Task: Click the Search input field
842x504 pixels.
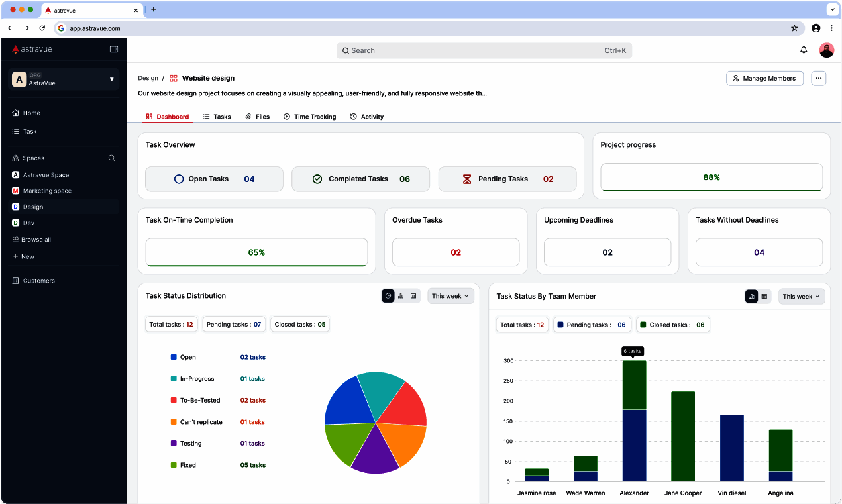Action: click(x=484, y=50)
